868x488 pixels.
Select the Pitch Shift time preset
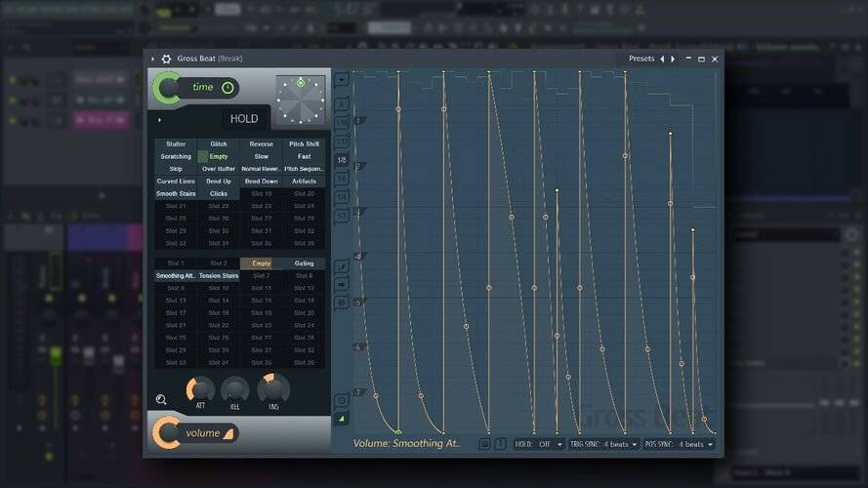point(304,143)
